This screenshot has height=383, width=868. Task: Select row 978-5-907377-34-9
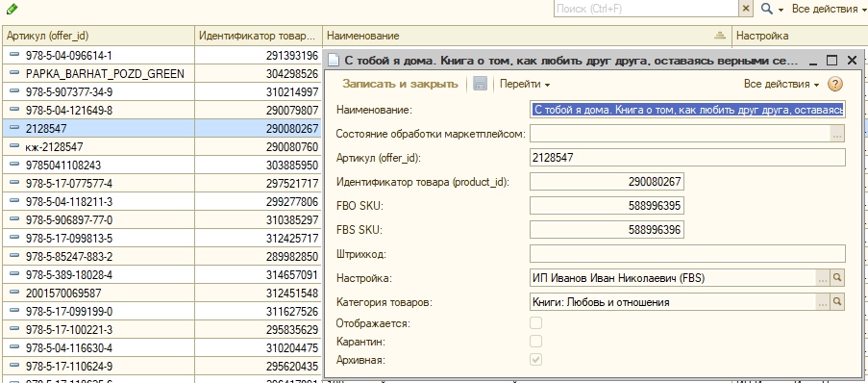(x=162, y=91)
